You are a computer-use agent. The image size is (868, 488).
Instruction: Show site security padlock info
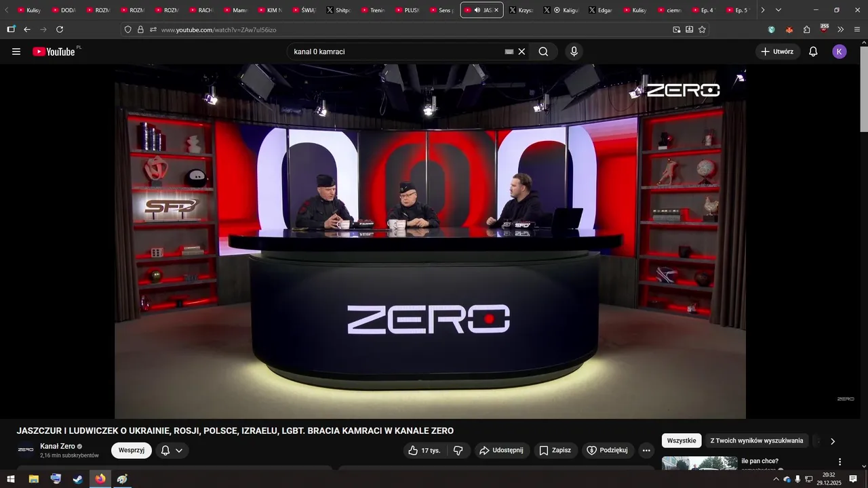tap(140, 30)
